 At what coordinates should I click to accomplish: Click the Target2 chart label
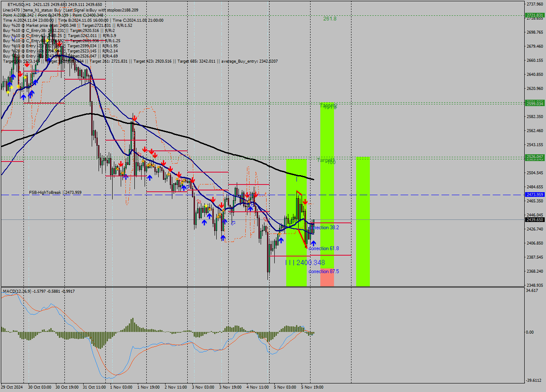point(328,105)
